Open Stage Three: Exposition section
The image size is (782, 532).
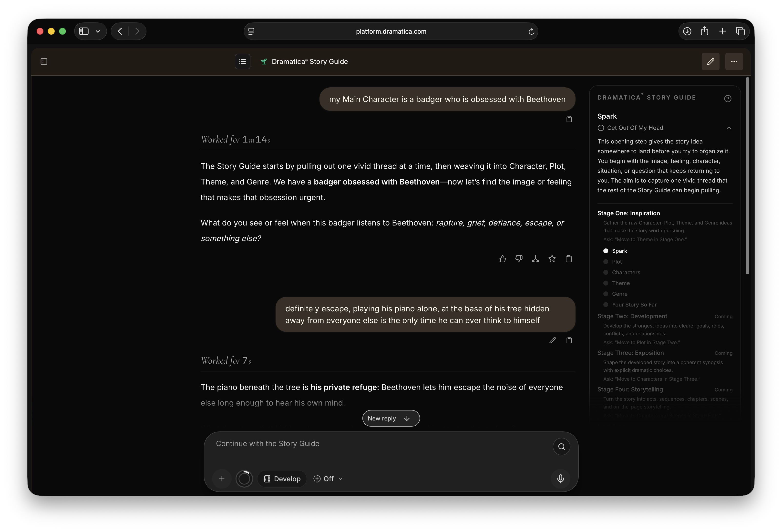click(x=630, y=353)
